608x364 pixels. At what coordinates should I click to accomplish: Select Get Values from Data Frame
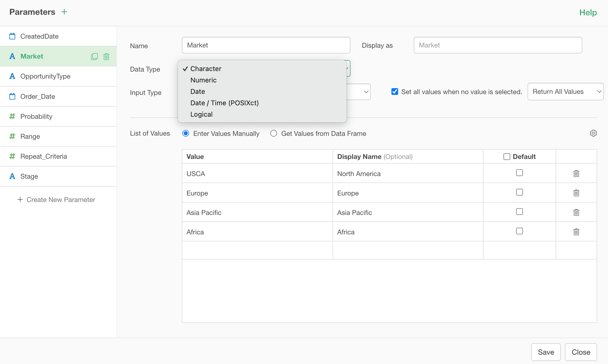tap(274, 133)
